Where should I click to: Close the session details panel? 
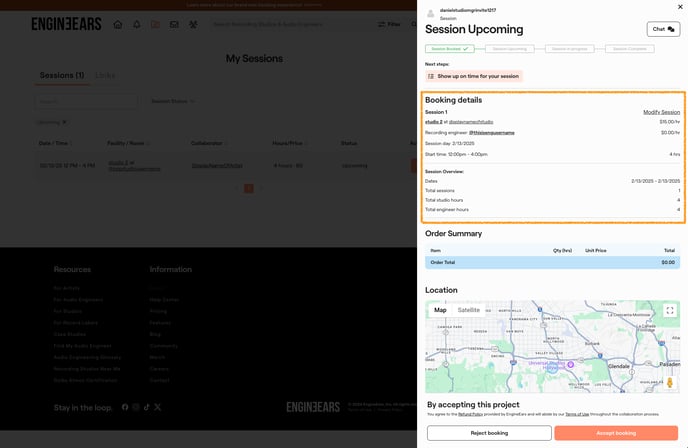(x=678, y=6)
